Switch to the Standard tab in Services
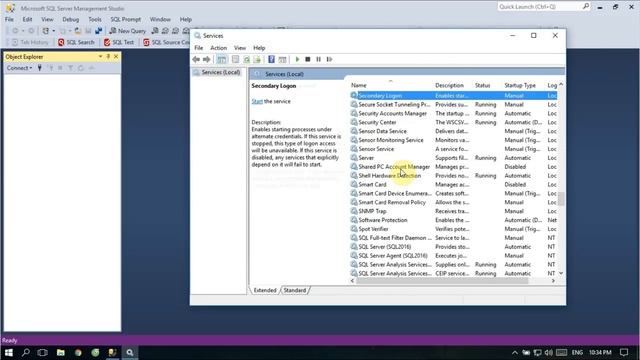The width and height of the screenshot is (640, 360). tap(295, 290)
